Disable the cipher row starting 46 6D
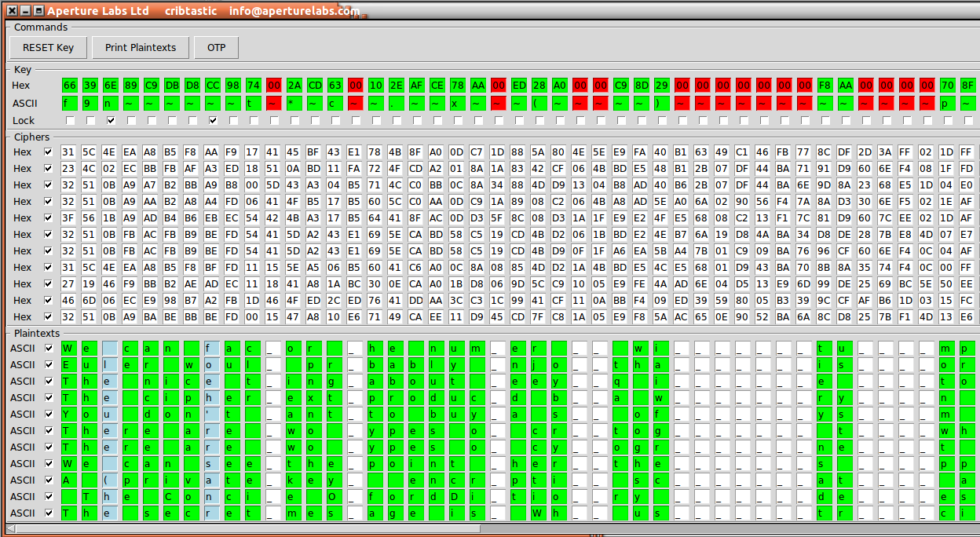Screen dimensions: 980x537 [x=49, y=300]
